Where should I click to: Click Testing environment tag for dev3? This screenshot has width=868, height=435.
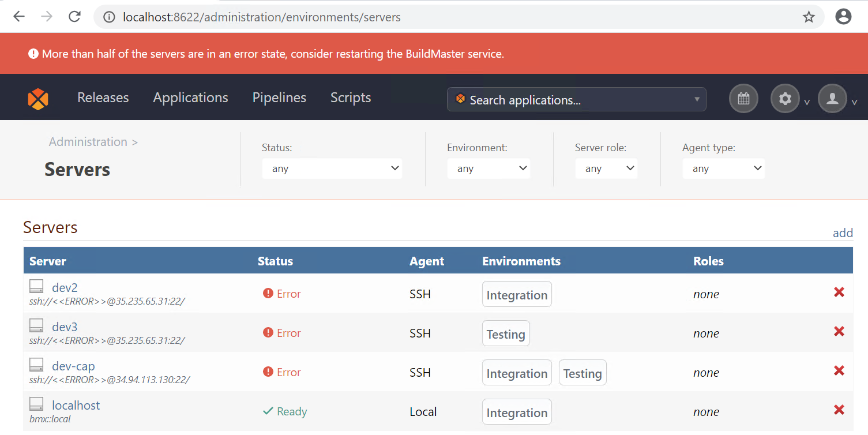pos(506,333)
